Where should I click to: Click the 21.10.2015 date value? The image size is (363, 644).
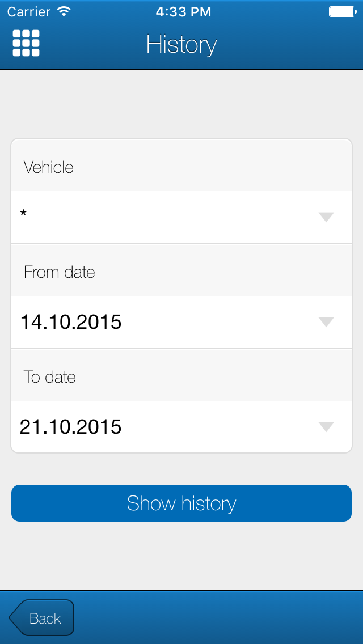pos(71,427)
